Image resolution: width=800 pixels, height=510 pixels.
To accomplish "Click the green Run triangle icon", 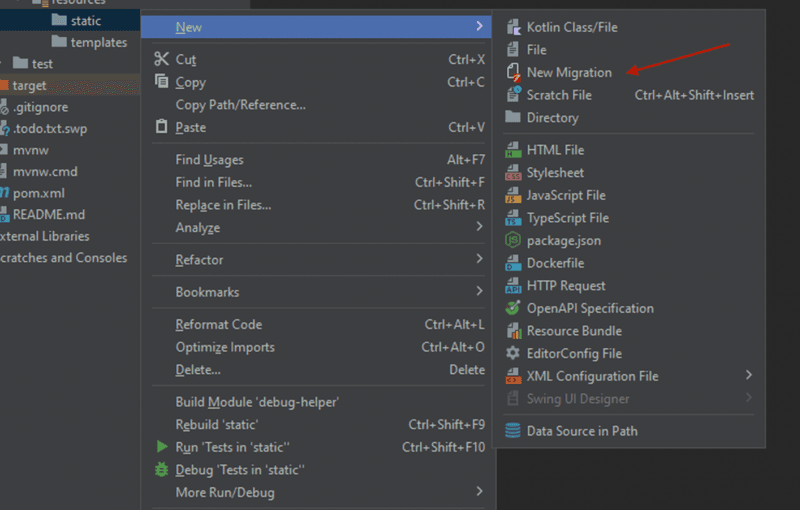I will click(162, 447).
